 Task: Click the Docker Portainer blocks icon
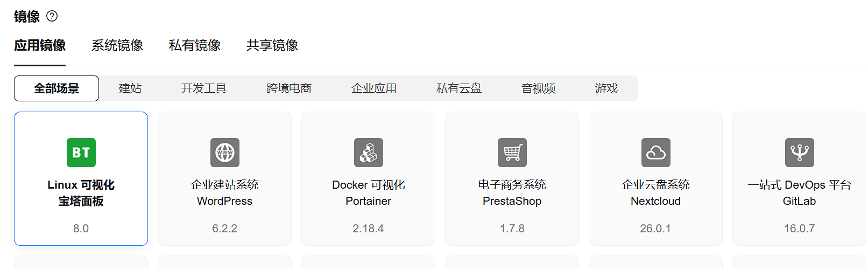(369, 153)
